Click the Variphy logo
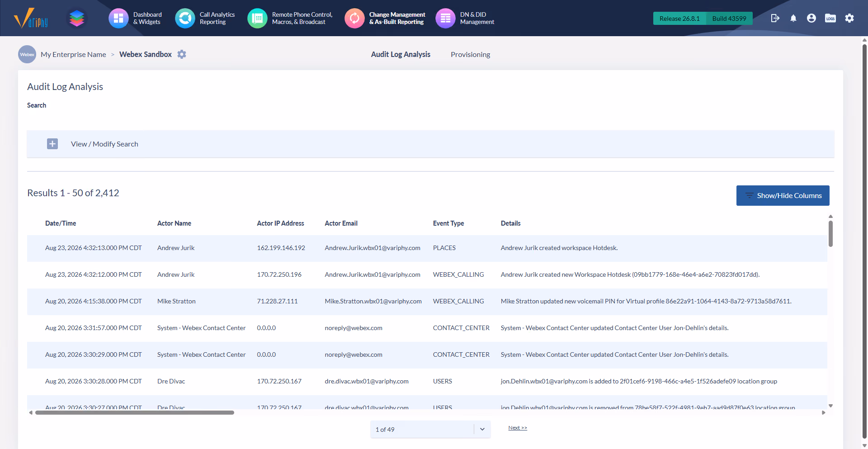This screenshot has height=449, width=868. [31, 18]
